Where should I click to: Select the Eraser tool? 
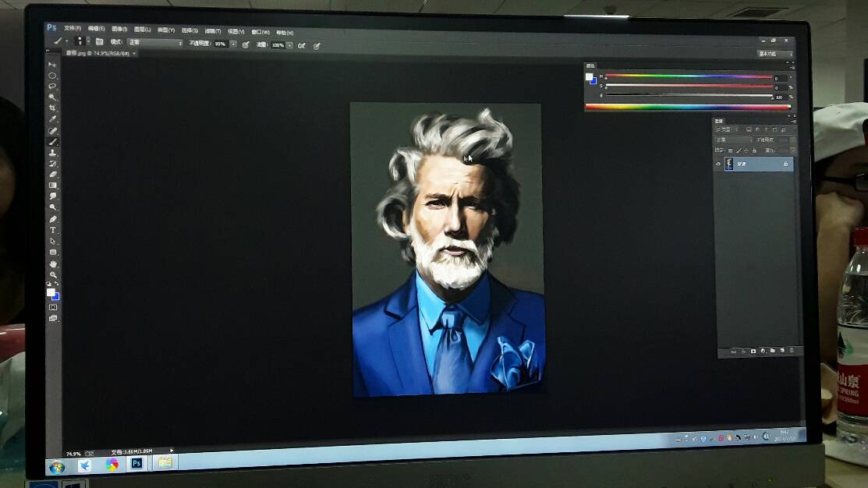pyautogui.click(x=52, y=175)
